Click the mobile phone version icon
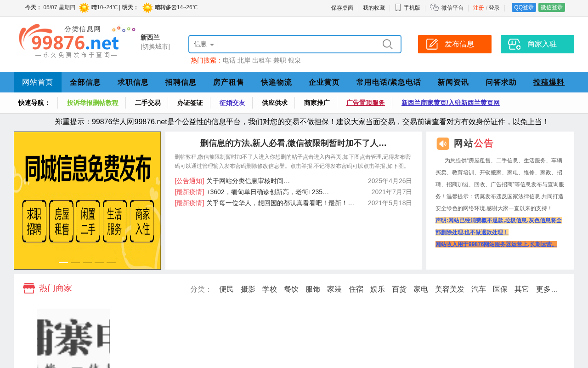 point(398,7)
